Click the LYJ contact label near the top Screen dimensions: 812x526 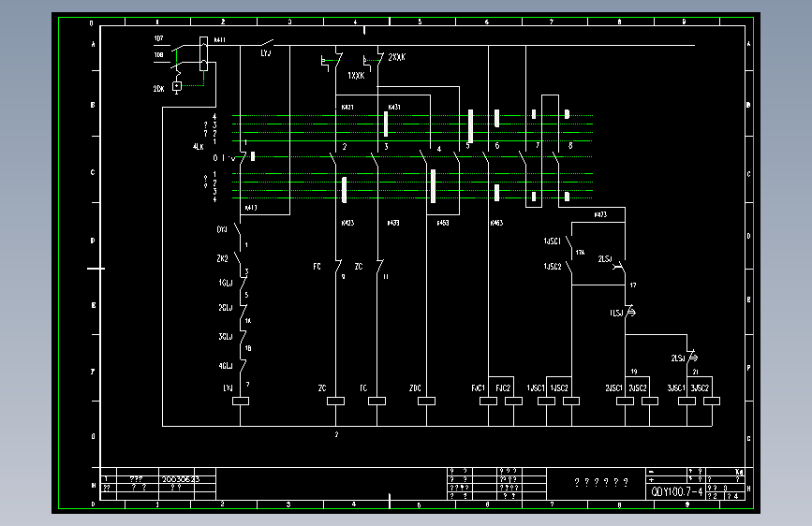[x=266, y=52]
